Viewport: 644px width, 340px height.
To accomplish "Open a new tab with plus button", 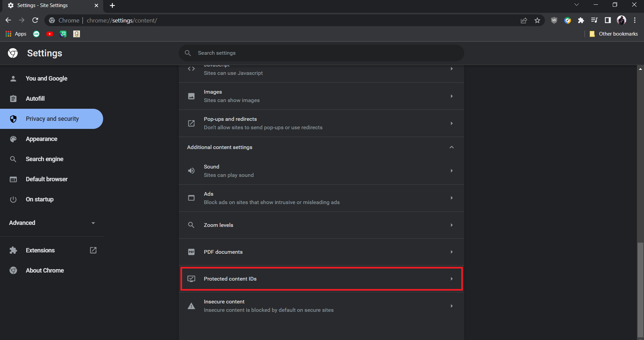I will 112,5.
